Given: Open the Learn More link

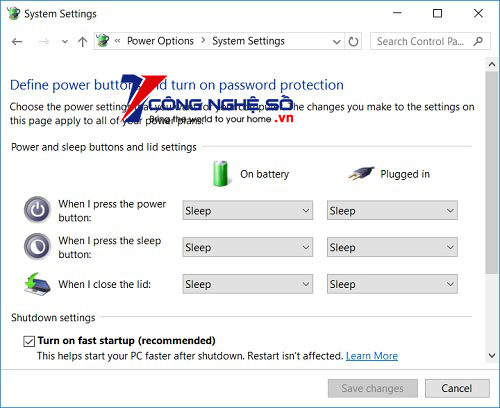Looking at the screenshot, I should (372, 356).
